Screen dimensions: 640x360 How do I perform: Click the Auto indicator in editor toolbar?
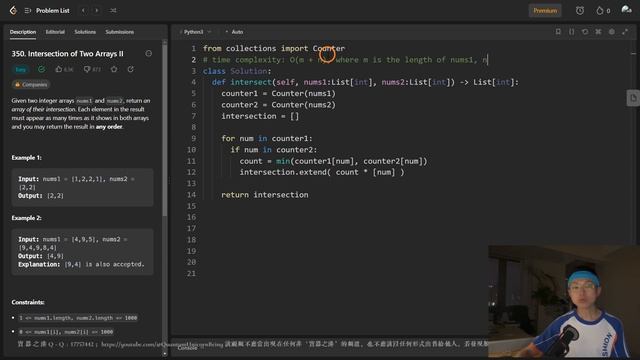tap(234, 32)
